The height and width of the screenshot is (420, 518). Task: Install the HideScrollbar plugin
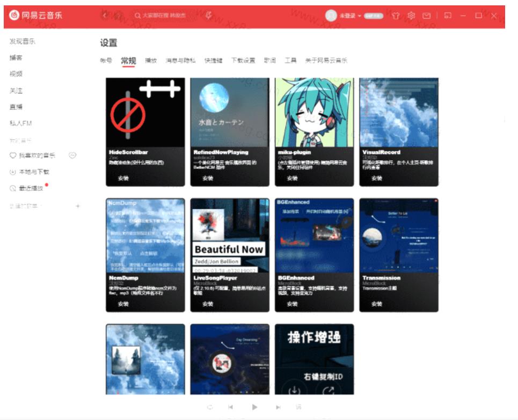pos(123,178)
